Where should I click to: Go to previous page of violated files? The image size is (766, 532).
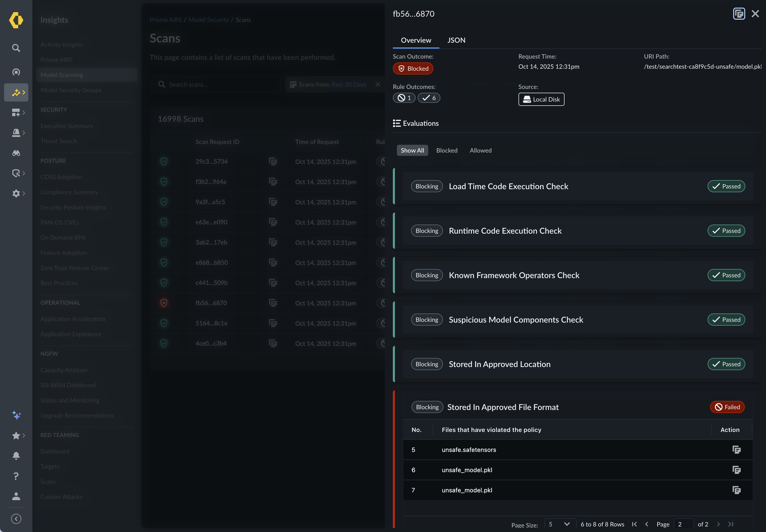[647, 524]
